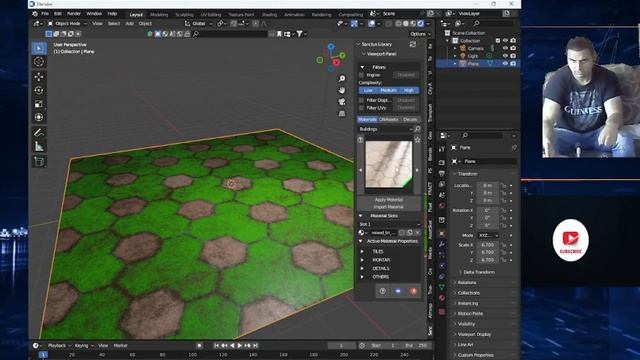Click the Import Material button
The height and width of the screenshot is (360, 640).
[389, 207]
